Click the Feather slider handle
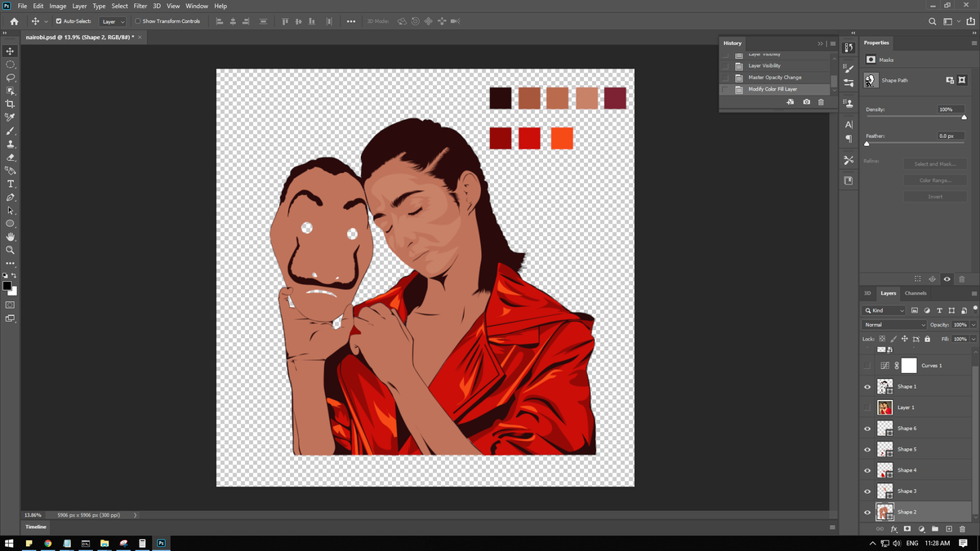 (x=866, y=144)
